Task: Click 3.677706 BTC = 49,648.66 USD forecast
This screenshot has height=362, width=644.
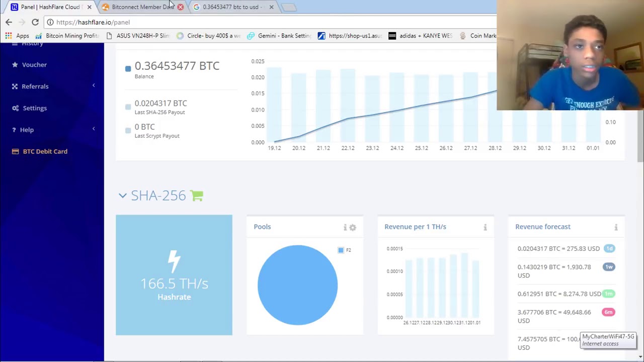Action: (554, 316)
